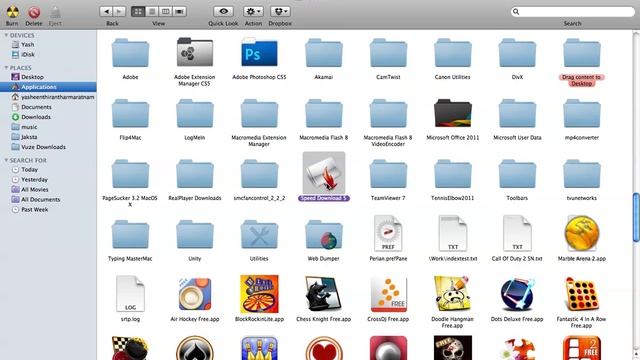Select Fantastic 4 In A Row Free.app icon
The height and width of the screenshot is (360, 640).
pyautogui.click(x=582, y=294)
